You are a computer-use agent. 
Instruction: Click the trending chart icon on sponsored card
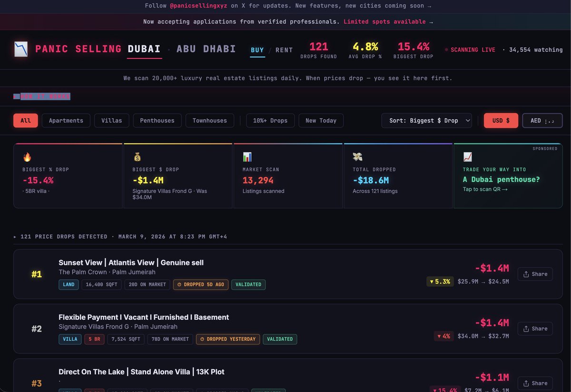[467, 157]
